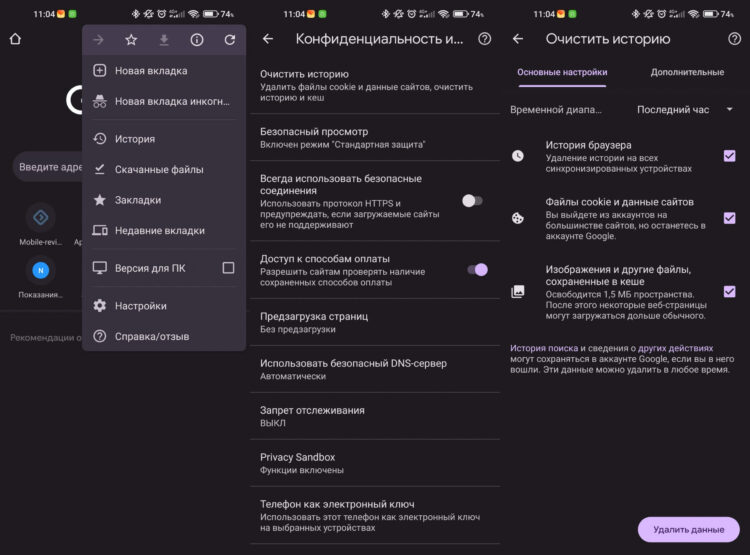This screenshot has height=555, width=750.
Task: Click the gear icon beside Настройки
Action: (x=99, y=306)
